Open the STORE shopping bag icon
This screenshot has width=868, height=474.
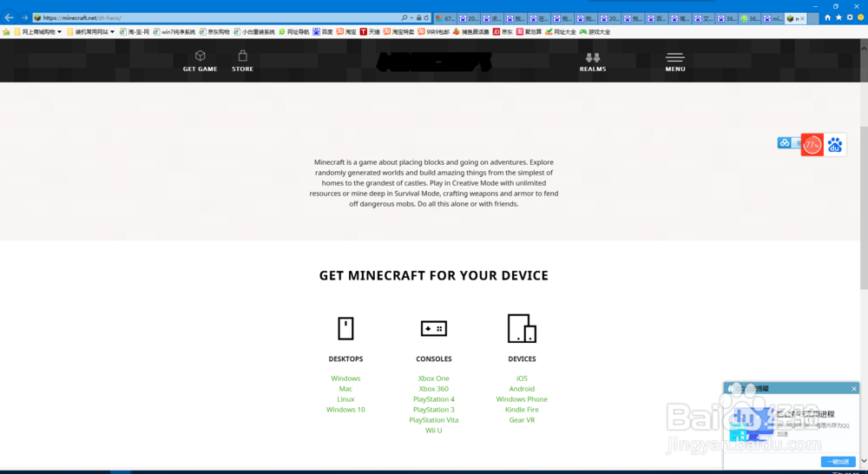[242, 56]
